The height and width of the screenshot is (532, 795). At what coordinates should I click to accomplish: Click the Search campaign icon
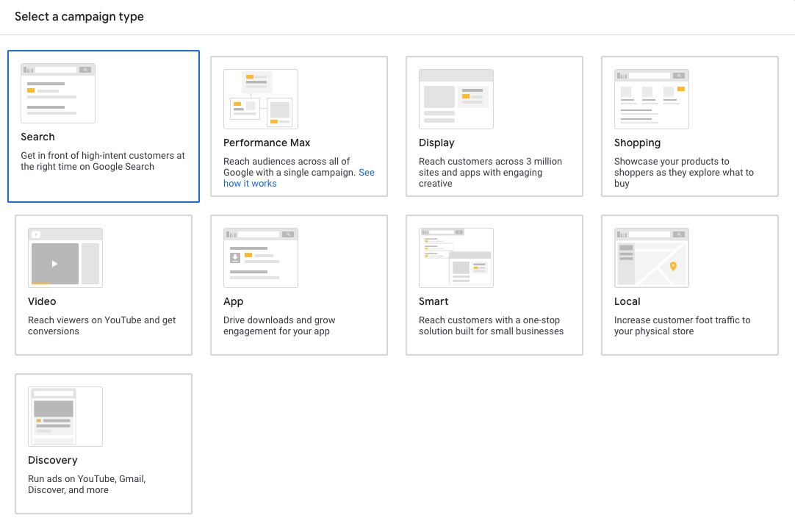pos(57,92)
